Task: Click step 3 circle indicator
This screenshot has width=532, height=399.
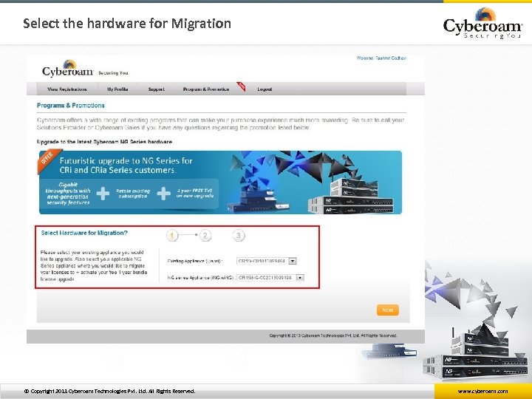Action: [239, 235]
